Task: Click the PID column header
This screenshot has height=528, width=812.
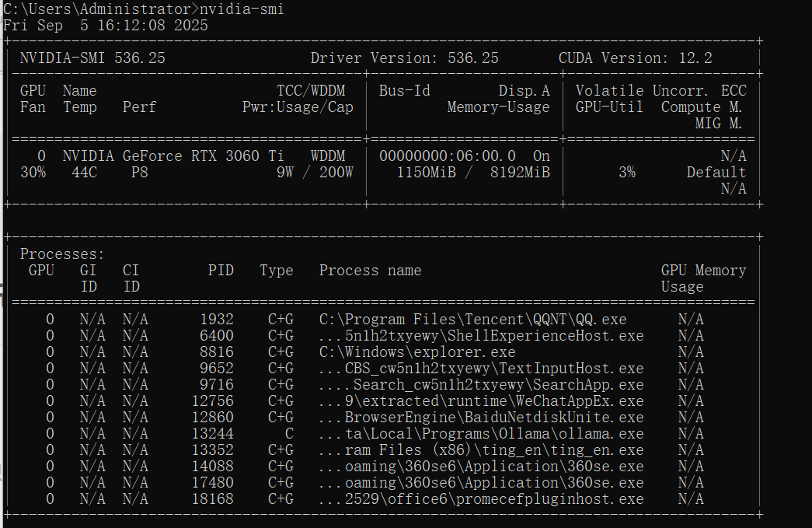Action: click(221, 271)
